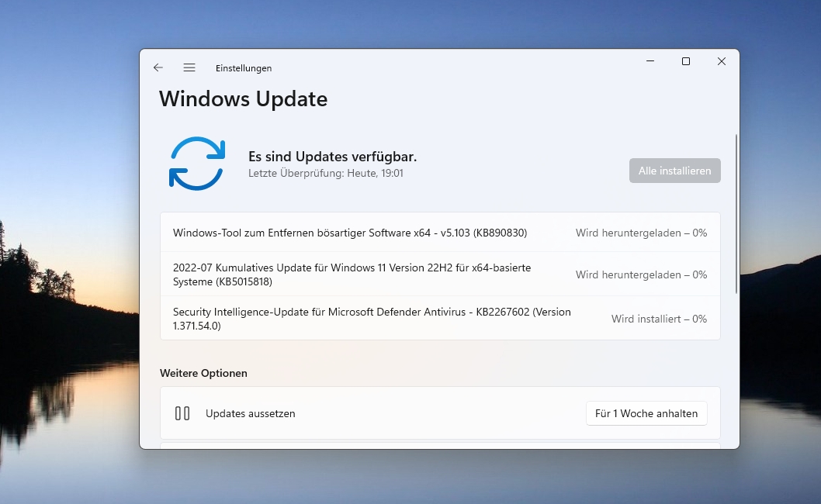Go back with the arrow in Einstellungen
Viewport: 821px width, 504px height.
tap(158, 67)
